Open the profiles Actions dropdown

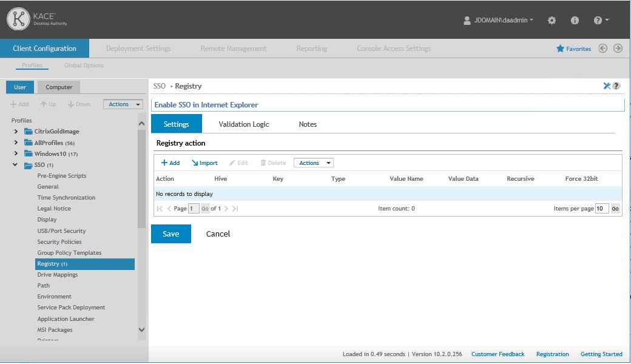[x=123, y=104]
